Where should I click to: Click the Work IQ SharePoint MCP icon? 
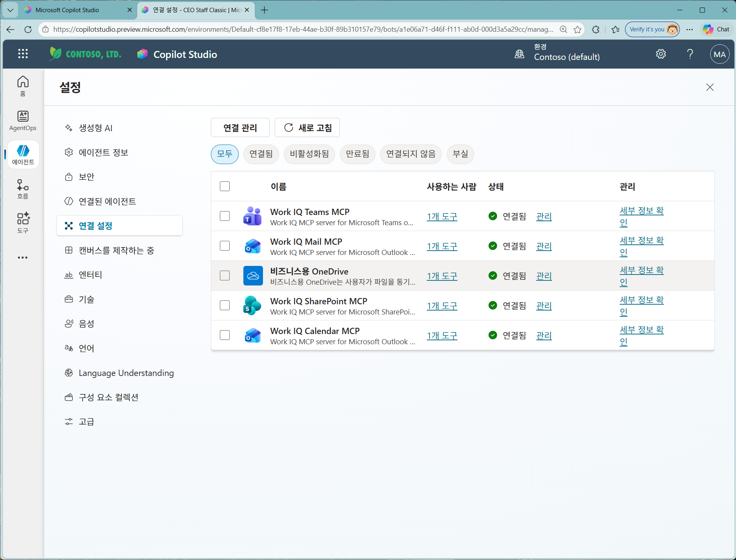tap(252, 305)
